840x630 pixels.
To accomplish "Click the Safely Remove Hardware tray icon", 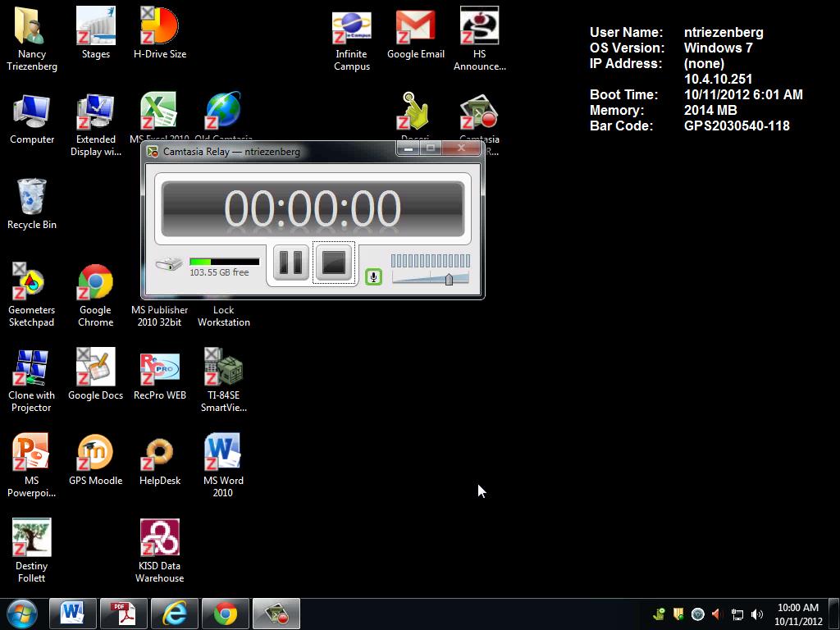I will coord(659,614).
